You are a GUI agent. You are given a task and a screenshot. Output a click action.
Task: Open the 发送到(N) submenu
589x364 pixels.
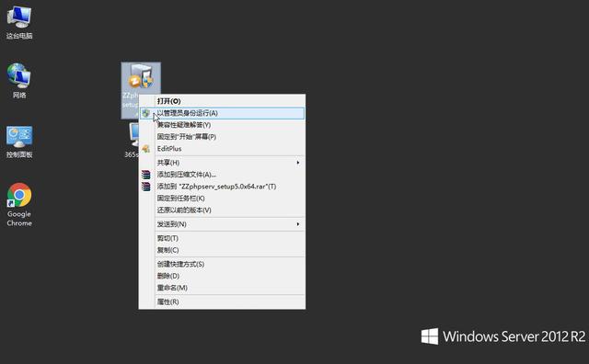coord(222,224)
